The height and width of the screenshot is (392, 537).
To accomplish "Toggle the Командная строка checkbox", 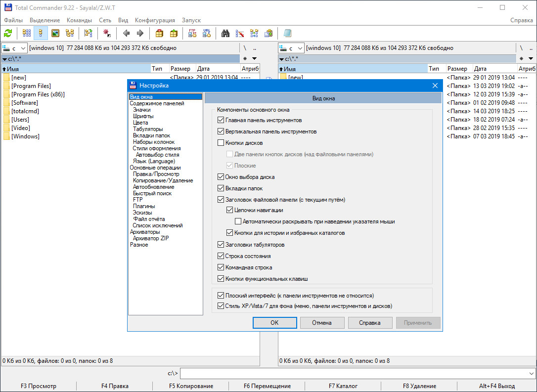I will point(221,267).
